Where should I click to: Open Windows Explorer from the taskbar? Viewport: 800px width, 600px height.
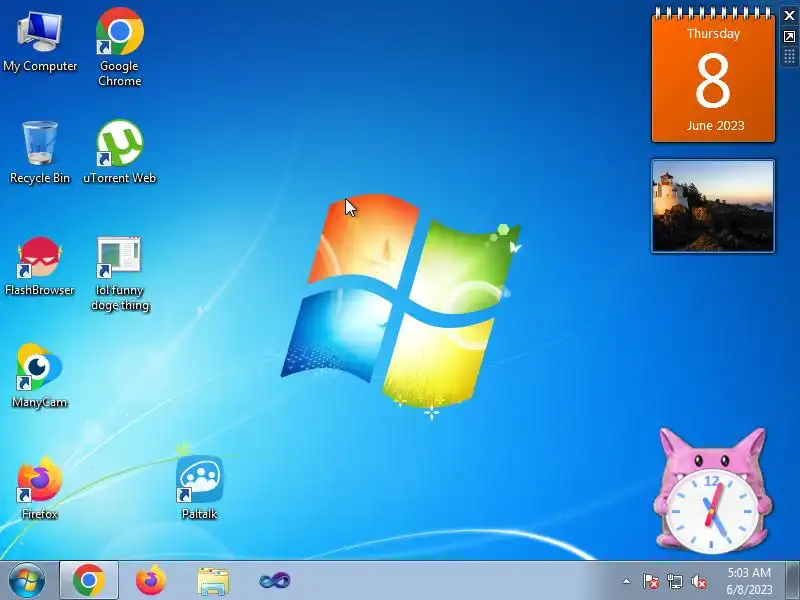tap(213, 581)
